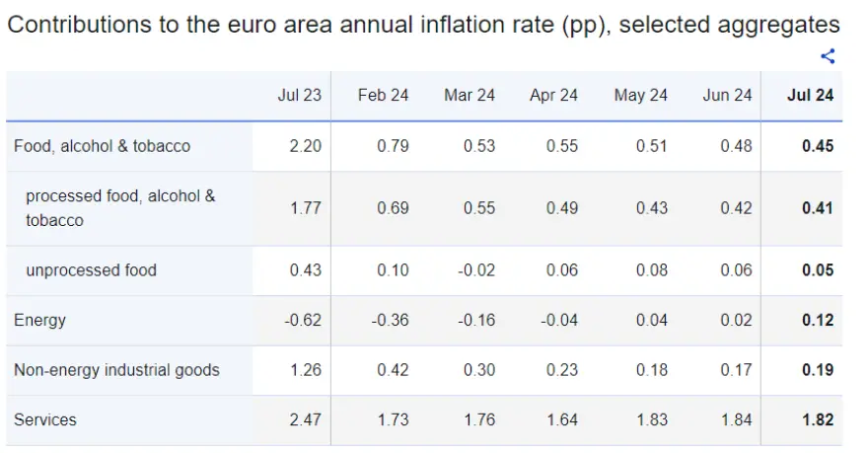The image size is (868, 453).
Task: Select the Jun 24 column header
Action: coord(727,95)
